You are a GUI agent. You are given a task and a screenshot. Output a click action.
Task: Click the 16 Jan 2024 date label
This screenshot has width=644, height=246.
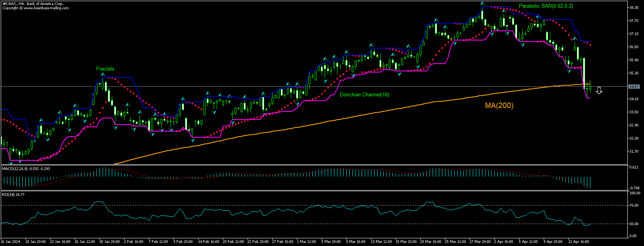10,242
